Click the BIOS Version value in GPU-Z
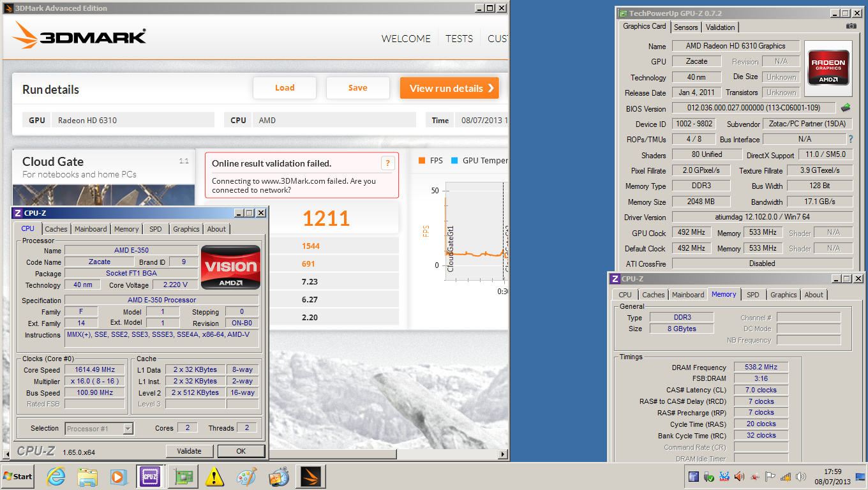 [754, 108]
